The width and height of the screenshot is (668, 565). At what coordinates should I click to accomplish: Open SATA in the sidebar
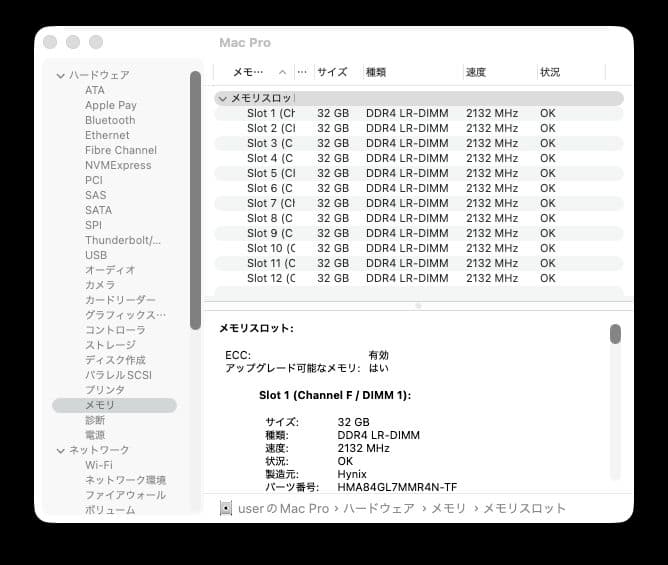[98, 210]
